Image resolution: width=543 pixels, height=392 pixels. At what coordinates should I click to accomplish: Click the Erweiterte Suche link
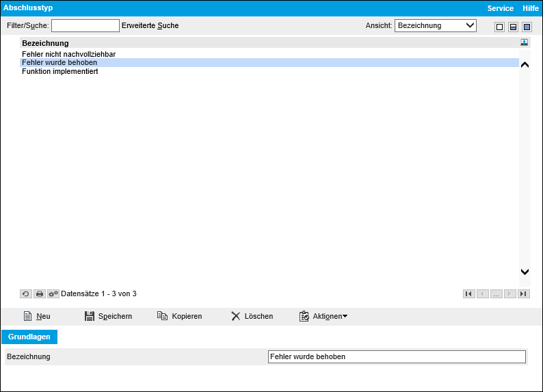[150, 25]
